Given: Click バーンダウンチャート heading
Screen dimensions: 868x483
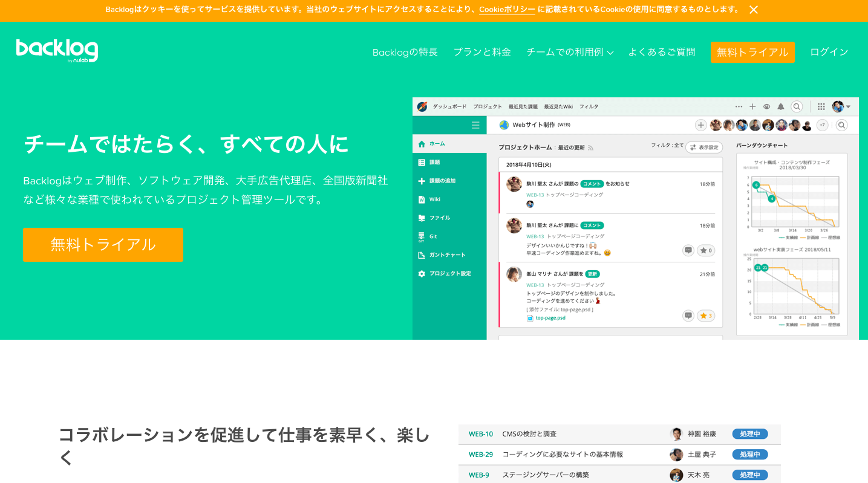Looking at the screenshot, I should tap(762, 146).
